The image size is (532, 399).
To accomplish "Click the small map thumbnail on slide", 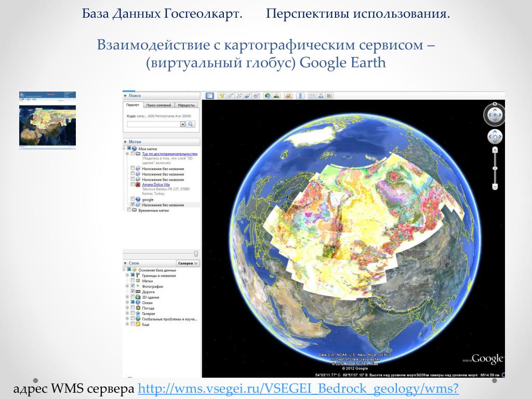I will (47, 120).
